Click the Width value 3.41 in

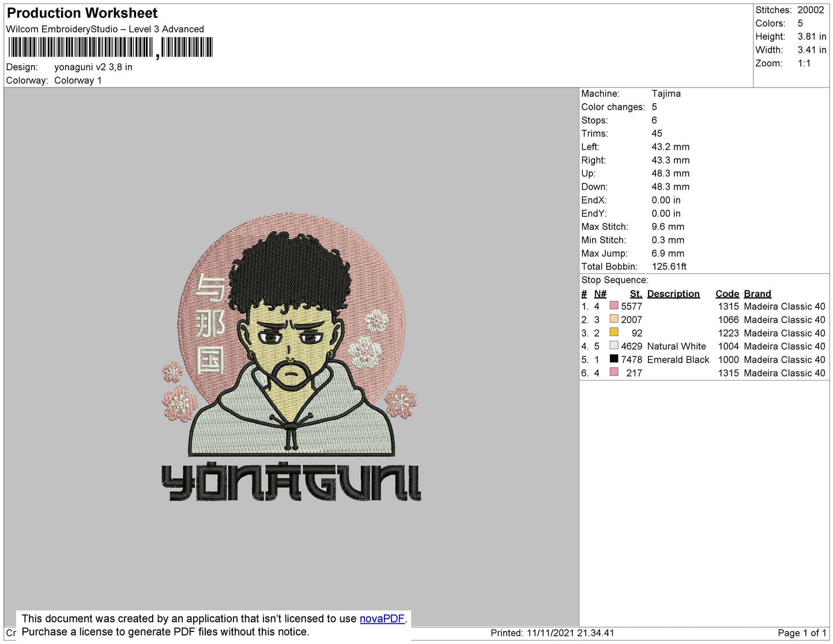click(x=812, y=50)
